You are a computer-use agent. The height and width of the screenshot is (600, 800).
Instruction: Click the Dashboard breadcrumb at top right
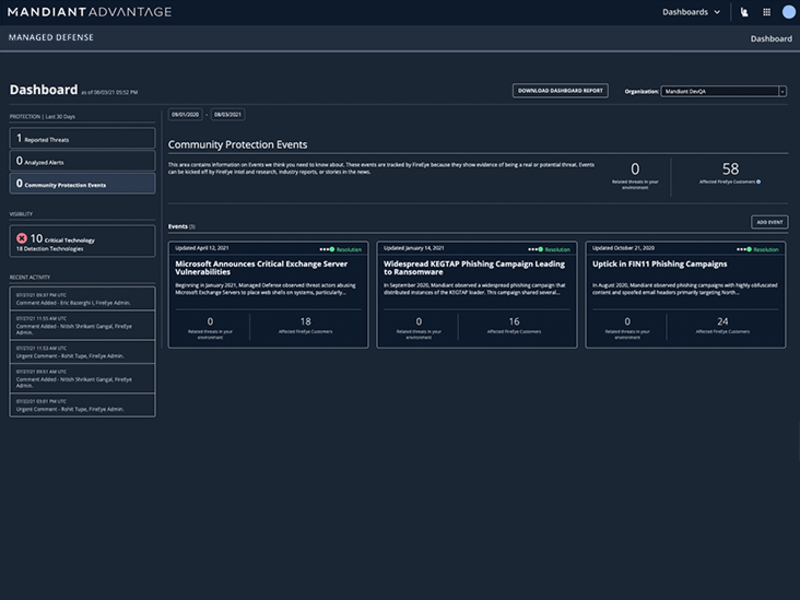[x=771, y=39]
